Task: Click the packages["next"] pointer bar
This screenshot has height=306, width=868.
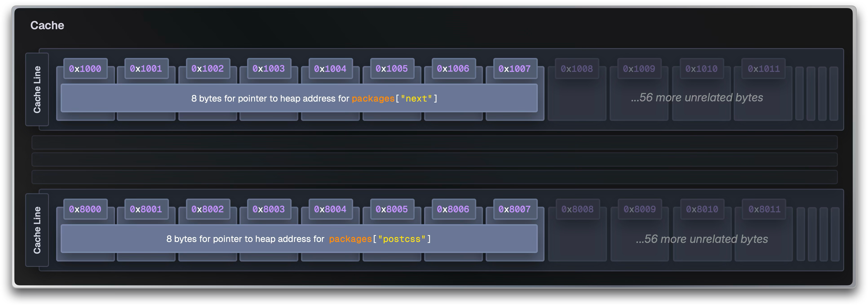Action: click(x=299, y=98)
